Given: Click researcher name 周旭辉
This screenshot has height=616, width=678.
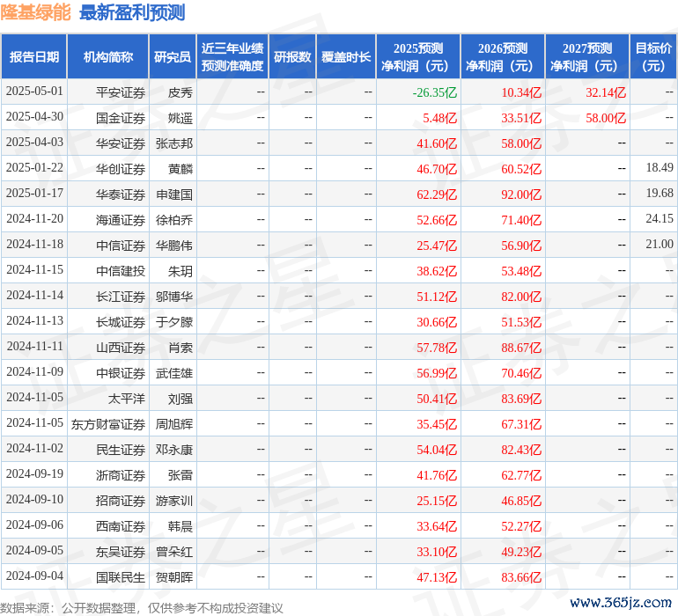Looking at the screenshot, I should (x=173, y=424).
